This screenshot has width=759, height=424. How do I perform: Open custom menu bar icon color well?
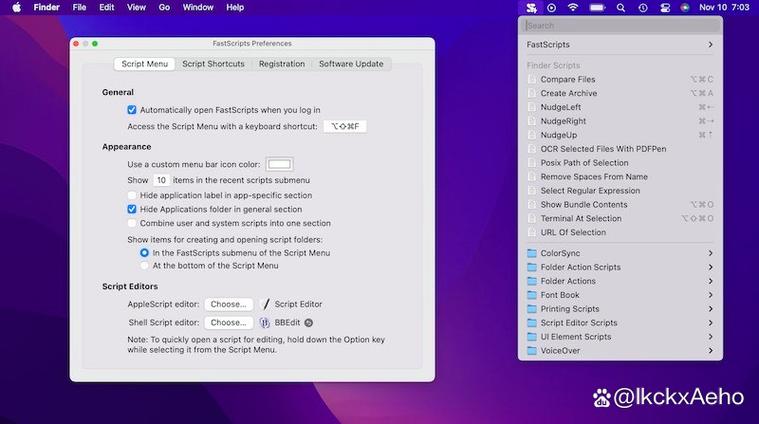[x=279, y=165]
